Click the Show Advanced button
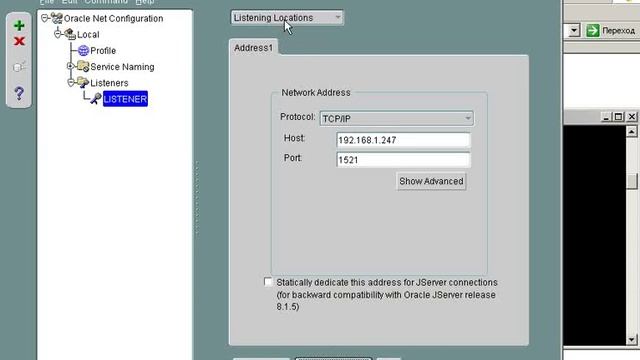The width and height of the screenshot is (640, 360). (431, 181)
